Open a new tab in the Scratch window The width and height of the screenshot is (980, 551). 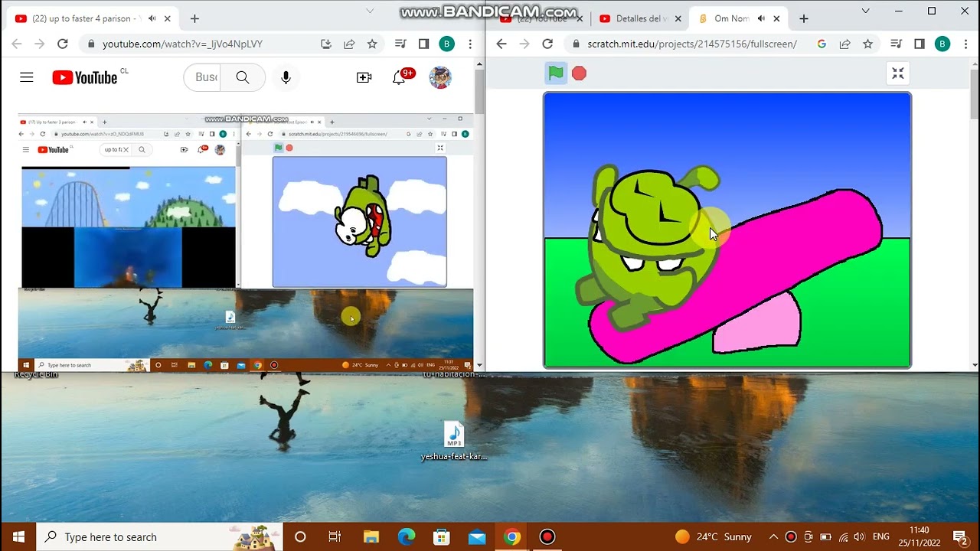(x=804, y=18)
